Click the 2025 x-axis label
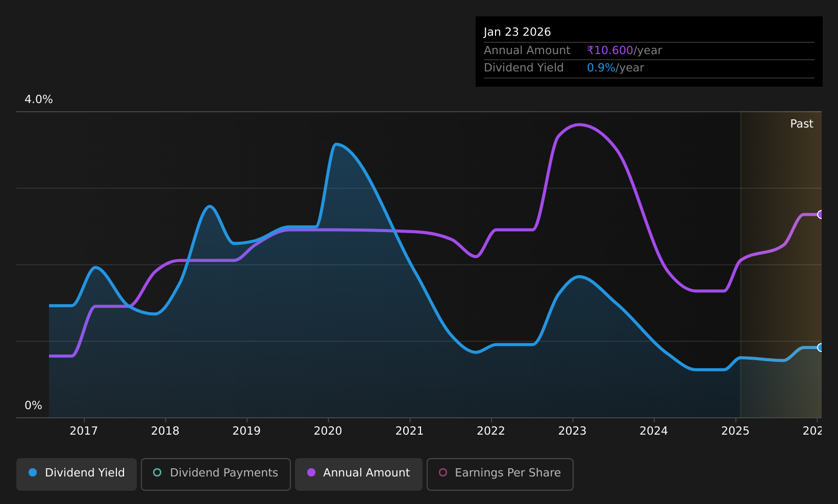 coord(735,431)
